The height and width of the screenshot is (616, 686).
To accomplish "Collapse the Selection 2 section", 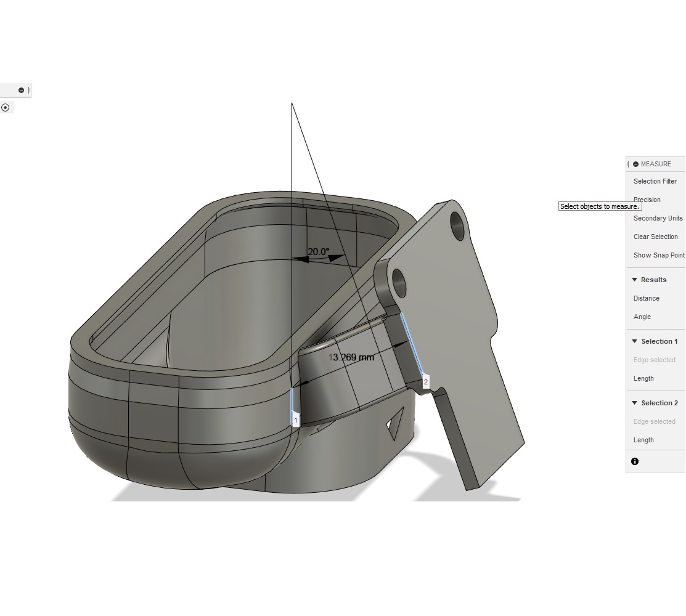I will coord(634,403).
